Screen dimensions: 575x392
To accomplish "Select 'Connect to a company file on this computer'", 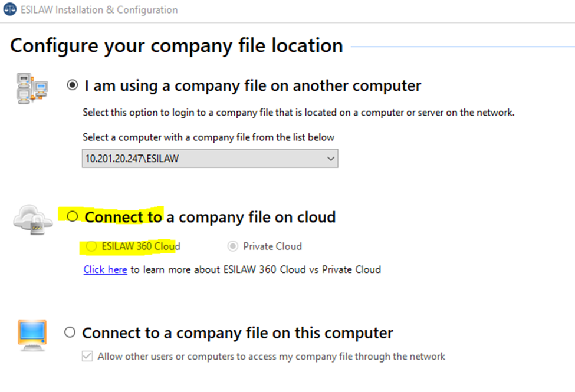I will (70, 332).
